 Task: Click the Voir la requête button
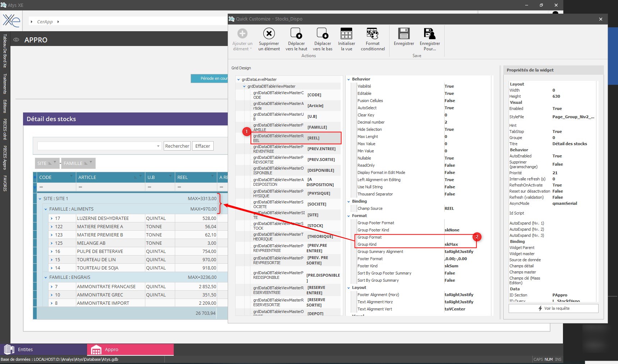pos(553,309)
